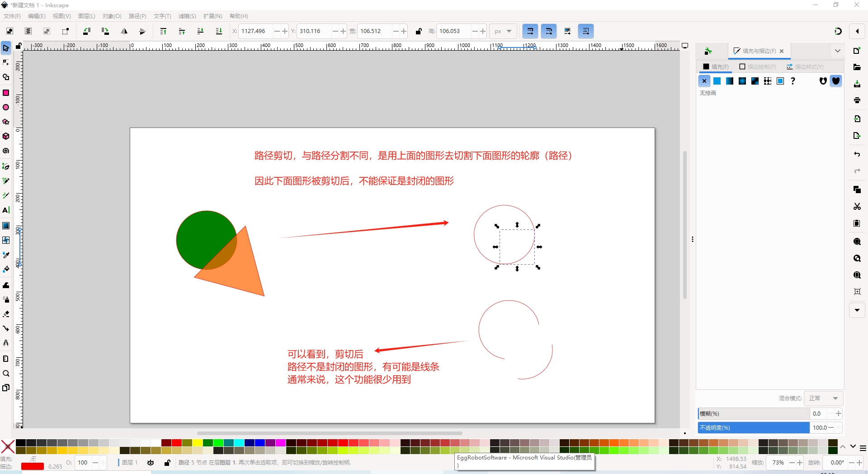Image resolution: width=868 pixels, height=474 pixels.
Task: Toggle layer 图层 1 lock icon
Action: pyautogui.click(x=167, y=463)
